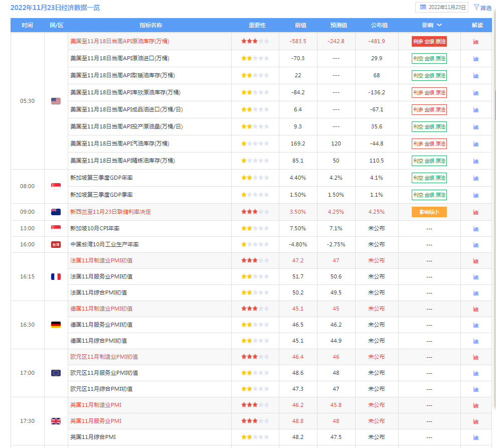Open chart icon for 德国11月制造业PMI初值
This screenshot has height=448, width=496.
(476, 309)
